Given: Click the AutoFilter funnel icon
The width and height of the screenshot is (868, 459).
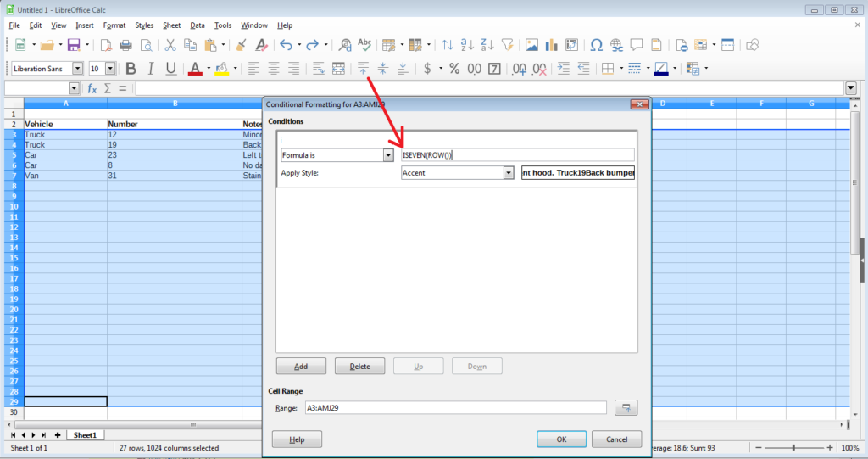Looking at the screenshot, I should click(x=507, y=45).
